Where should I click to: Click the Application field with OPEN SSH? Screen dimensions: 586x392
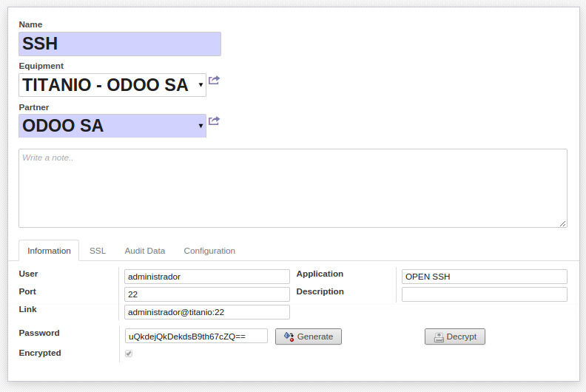pos(484,277)
